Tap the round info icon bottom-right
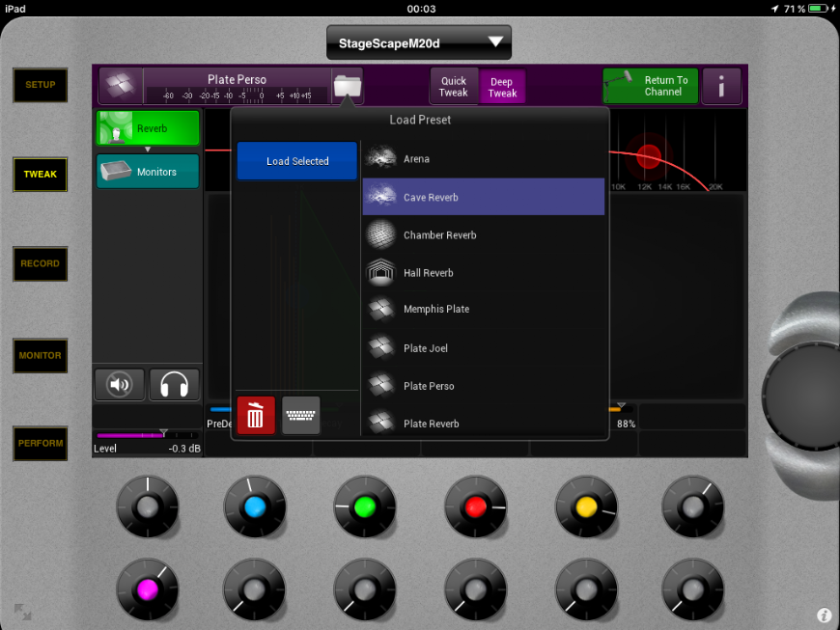This screenshot has width=840, height=630. coord(824,615)
